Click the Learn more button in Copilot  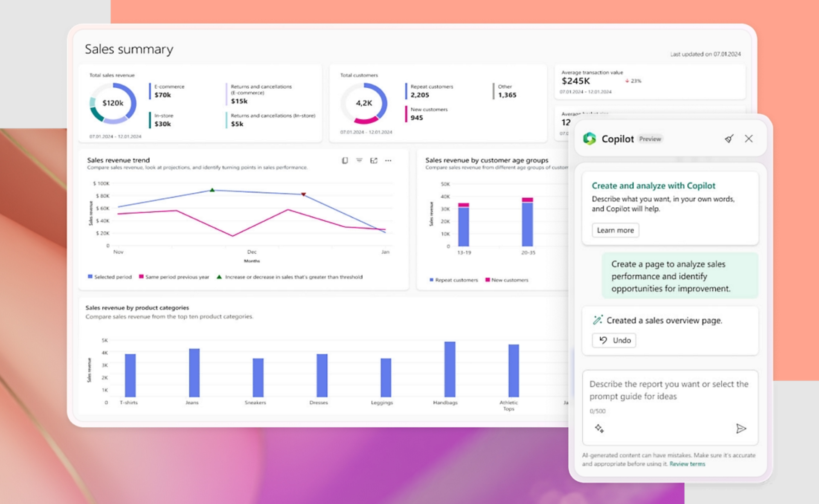pos(615,230)
